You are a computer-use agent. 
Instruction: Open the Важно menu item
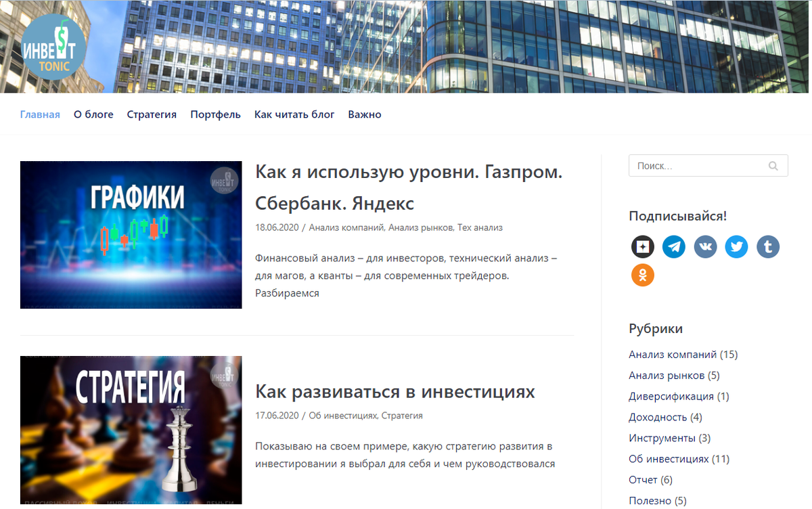click(365, 114)
